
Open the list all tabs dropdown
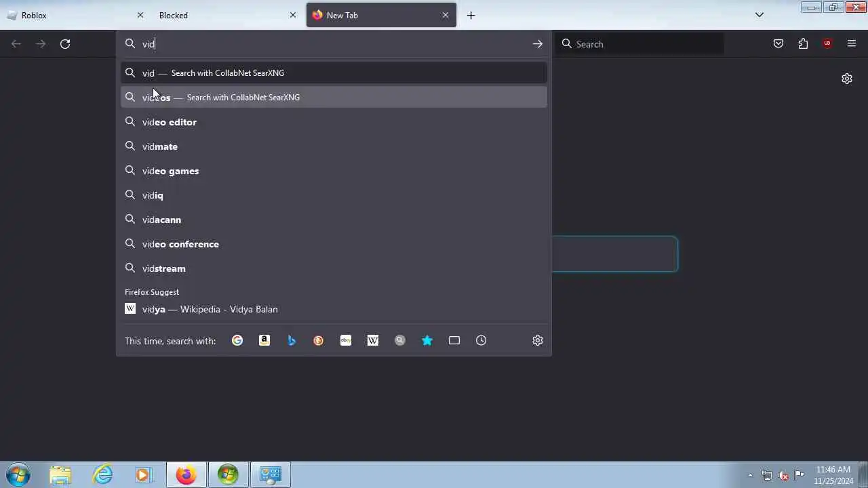[x=759, y=15]
